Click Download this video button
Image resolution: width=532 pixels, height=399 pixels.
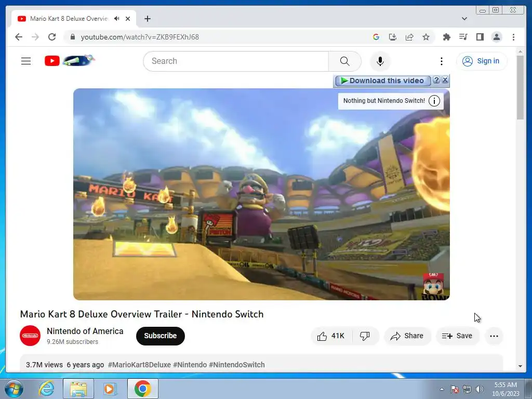[383, 81]
